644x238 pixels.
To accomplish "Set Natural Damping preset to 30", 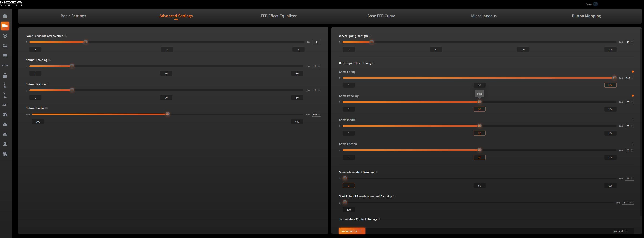I will pyautogui.click(x=166, y=73).
